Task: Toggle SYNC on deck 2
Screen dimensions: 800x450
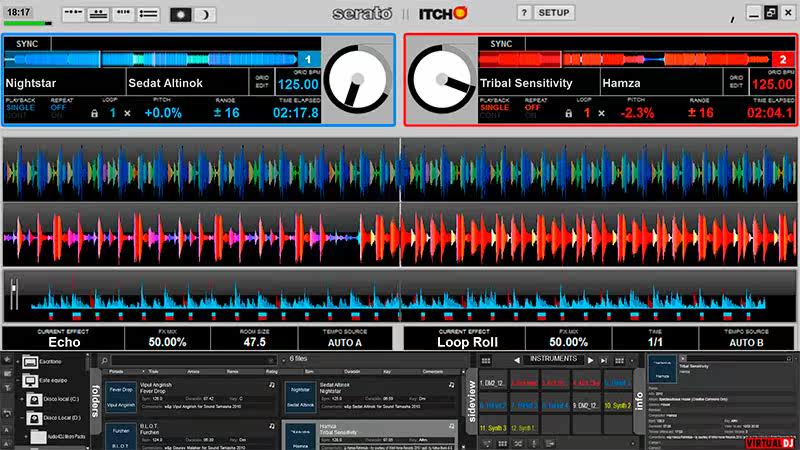Action: pos(501,44)
